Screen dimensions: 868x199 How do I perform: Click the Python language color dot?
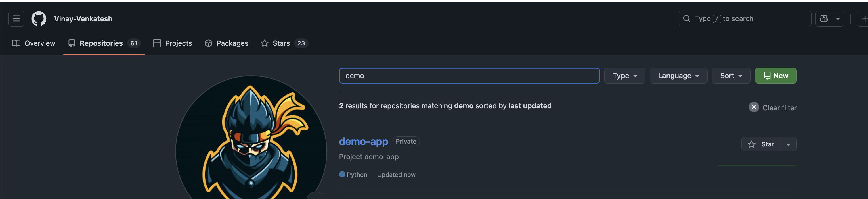coord(342,174)
